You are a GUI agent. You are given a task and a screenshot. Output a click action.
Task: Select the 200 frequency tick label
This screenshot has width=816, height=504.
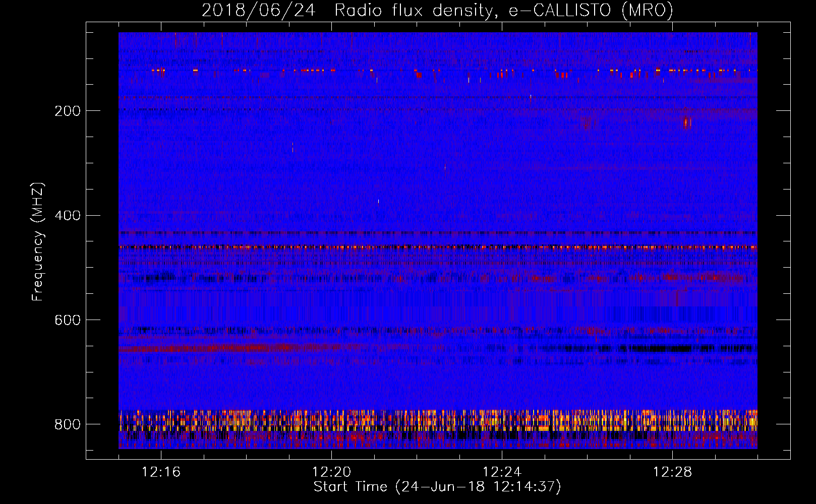coord(67,111)
